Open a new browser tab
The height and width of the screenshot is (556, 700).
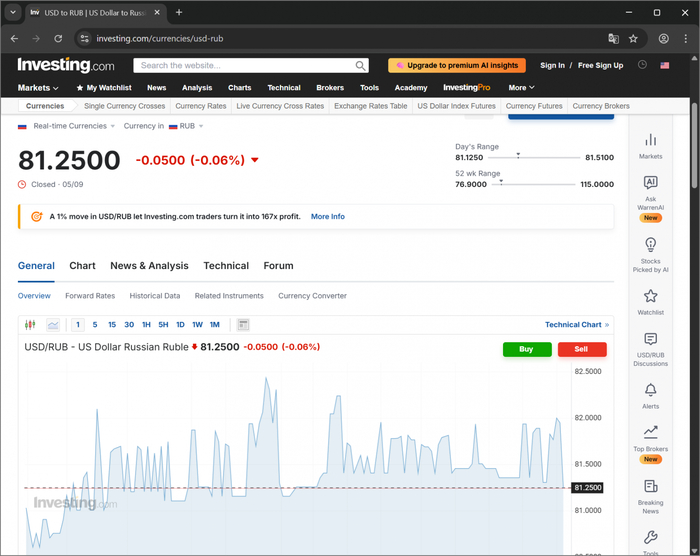click(x=179, y=13)
